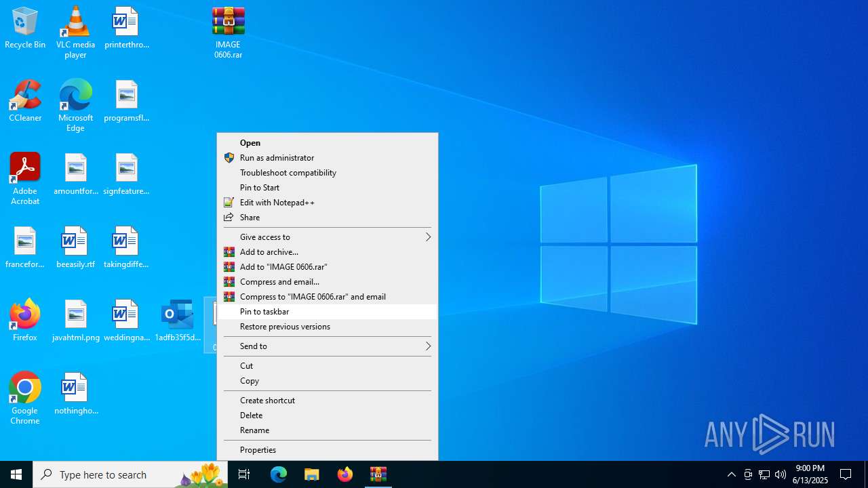Open the Recycle Bin desktop icon
This screenshot has height=488, width=868.
coord(25,28)
